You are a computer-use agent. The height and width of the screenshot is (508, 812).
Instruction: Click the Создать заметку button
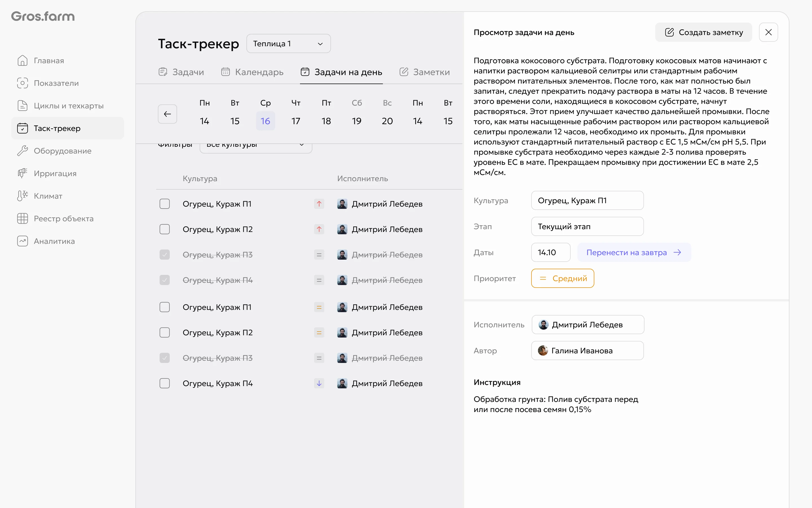[x=704, y=32]
